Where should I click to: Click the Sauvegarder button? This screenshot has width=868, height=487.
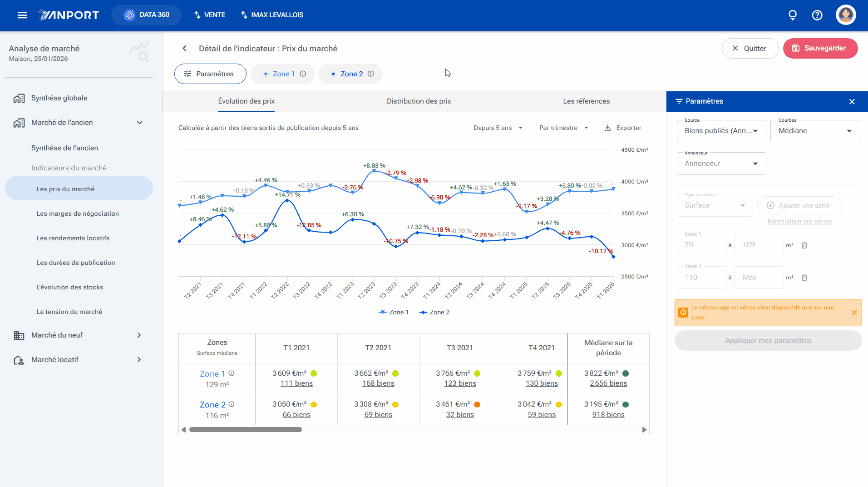[x=820, y=48]
